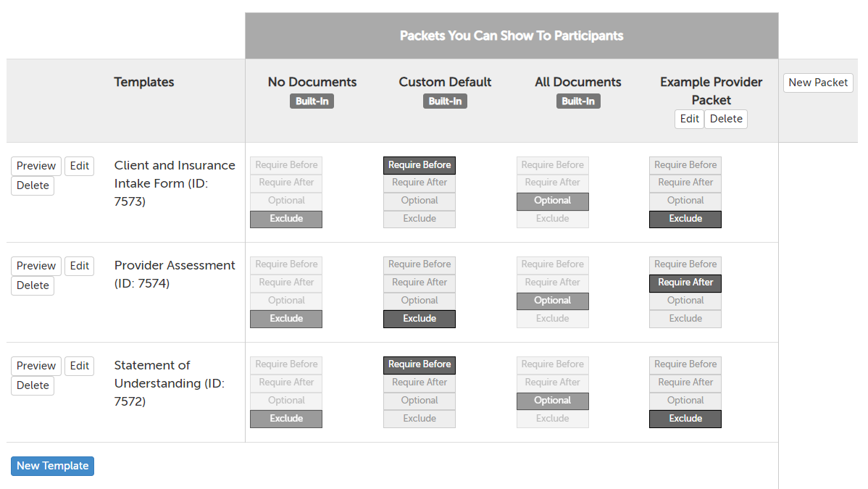The height and width of the screenshot is (489, 868).
Task: Delete the Statement of Understanding template
Action: click(x=33, y=385)
